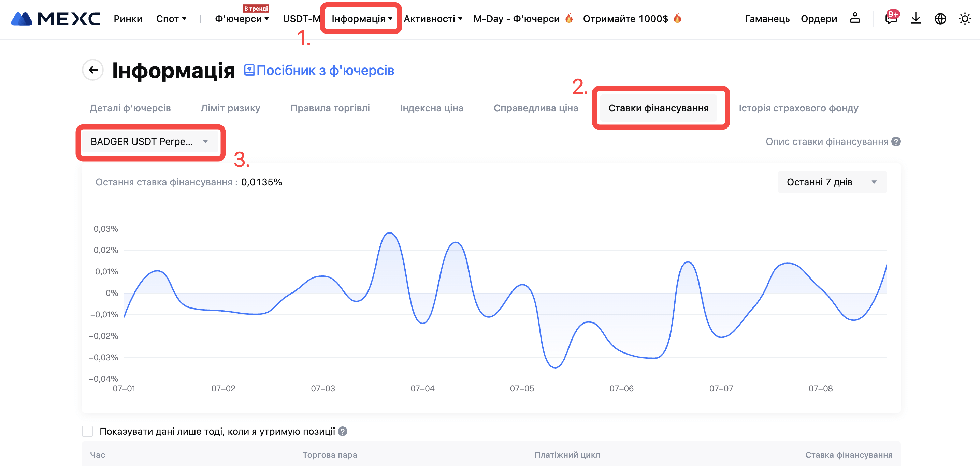Click the download app icon

[915, 18]
